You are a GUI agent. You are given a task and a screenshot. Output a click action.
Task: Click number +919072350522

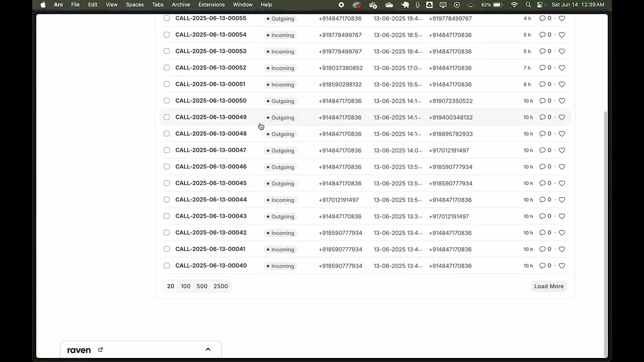[451, 101]
